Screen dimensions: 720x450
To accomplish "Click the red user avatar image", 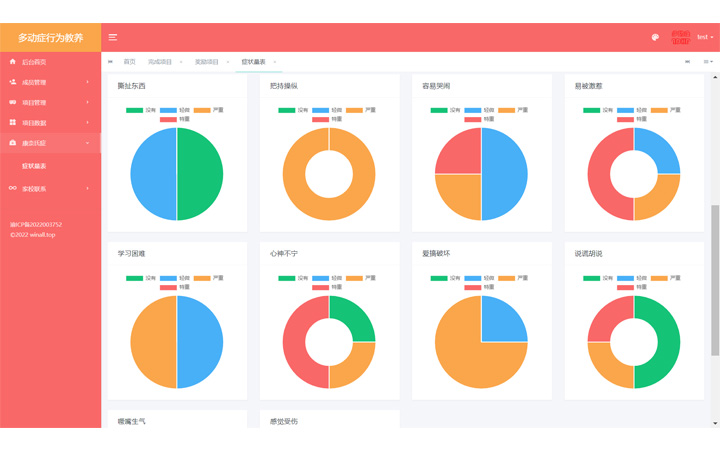I will tap(680, 37).
